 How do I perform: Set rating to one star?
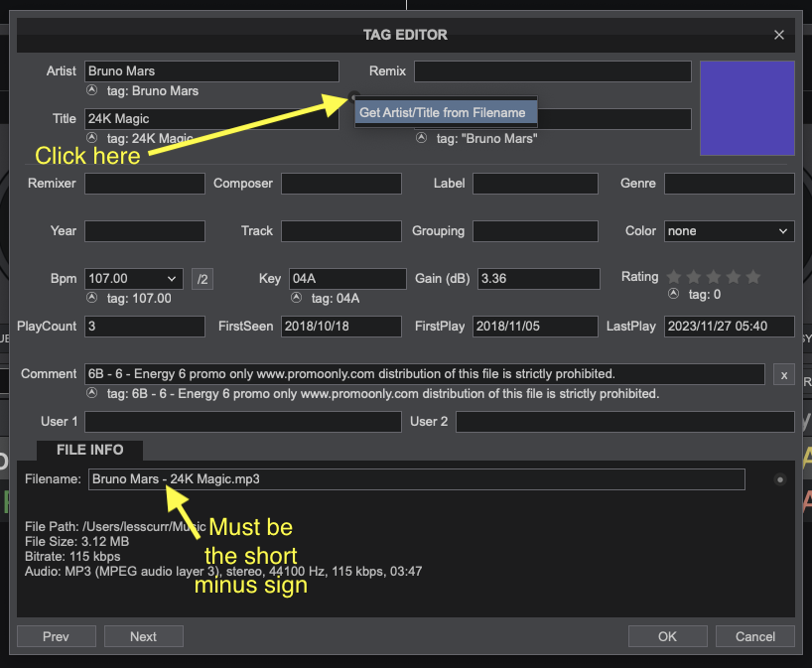[674, 277]
